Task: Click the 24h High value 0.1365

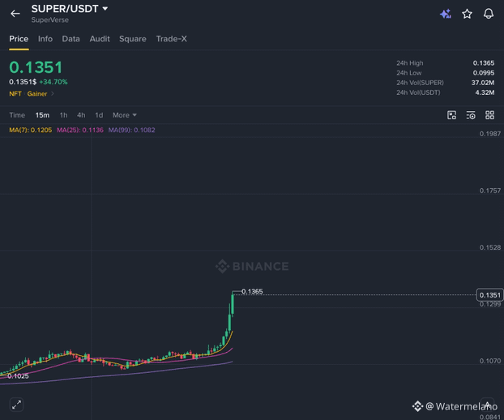Action: [x=484, y=63]
